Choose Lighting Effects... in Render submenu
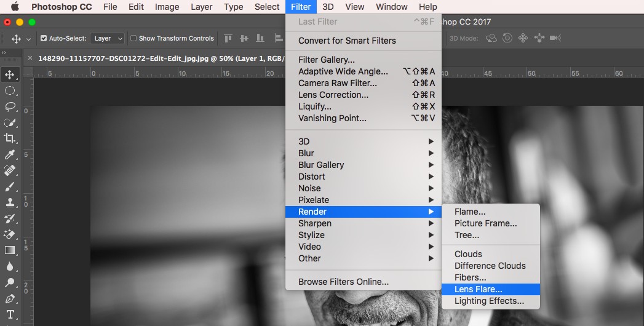The width and height of the screenshot is (644, 326). 491,301
